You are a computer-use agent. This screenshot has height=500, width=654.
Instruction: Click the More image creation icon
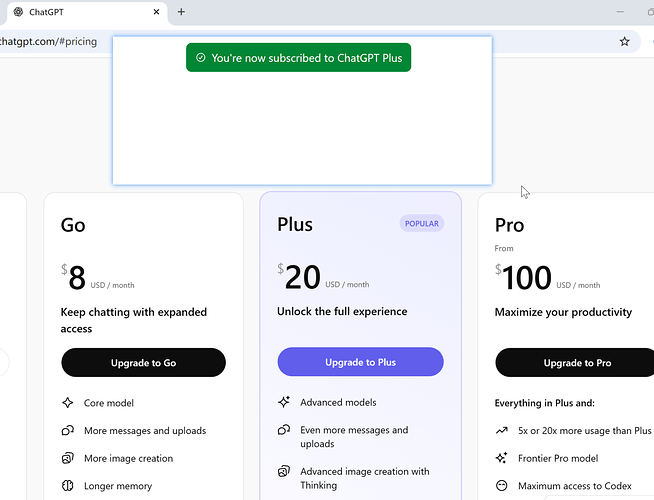[68, 458]
